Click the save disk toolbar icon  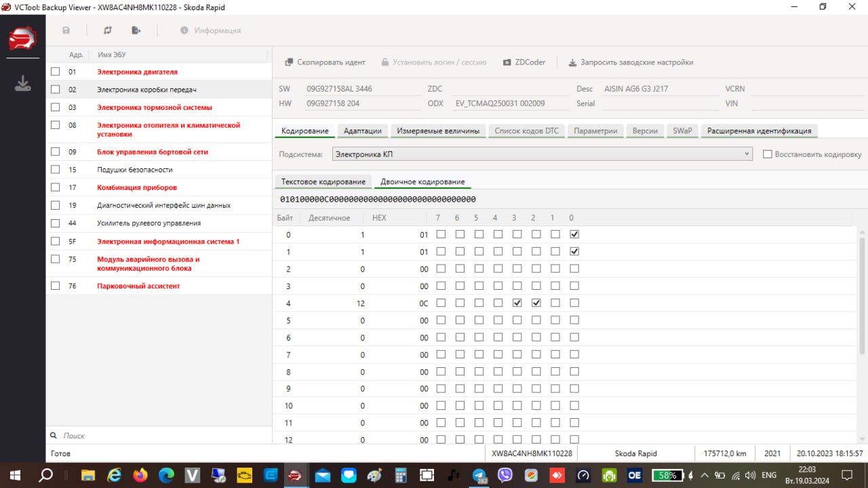66,31
